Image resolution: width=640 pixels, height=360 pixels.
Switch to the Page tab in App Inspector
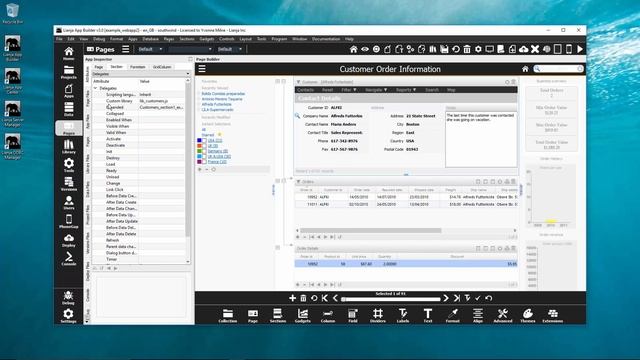tap(99, 67)
